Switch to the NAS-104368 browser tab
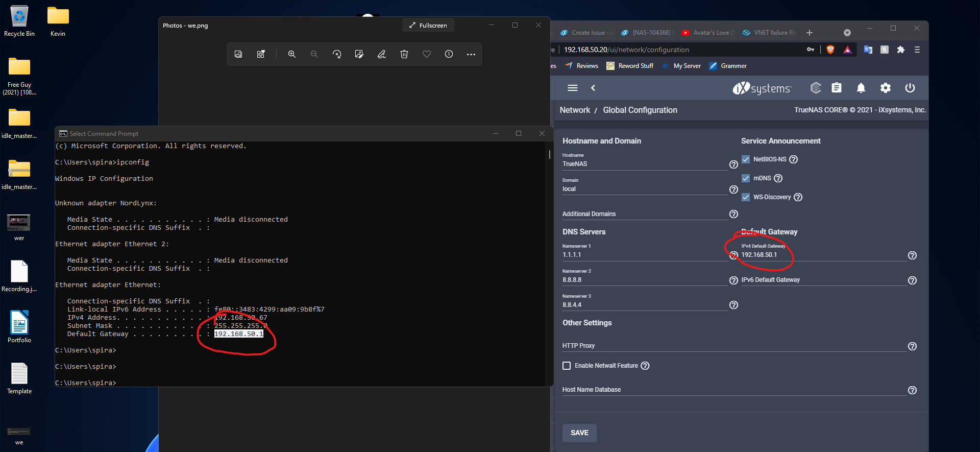The width and height of the screenshot is (980, 452). tap(646, 33)
